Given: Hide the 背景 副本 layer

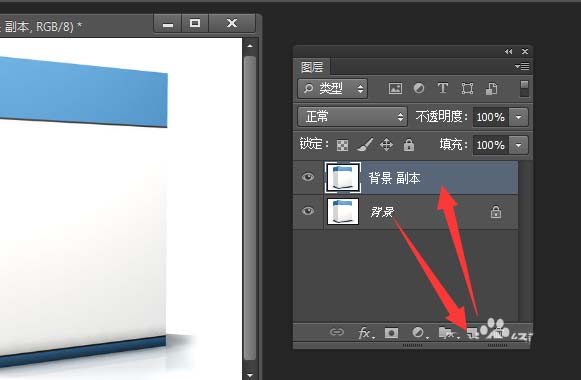Looking at the screenshot, I should pos(308,177).
